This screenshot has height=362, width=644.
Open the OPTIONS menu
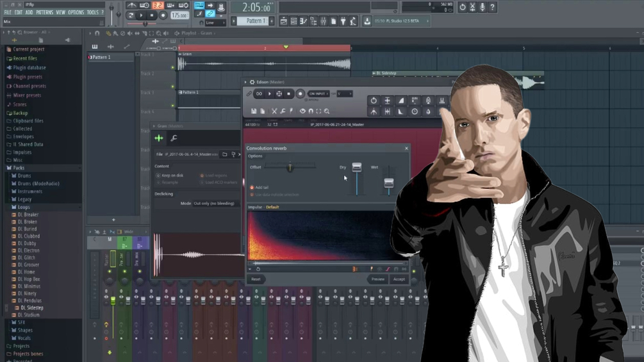(x=76, y=12)
